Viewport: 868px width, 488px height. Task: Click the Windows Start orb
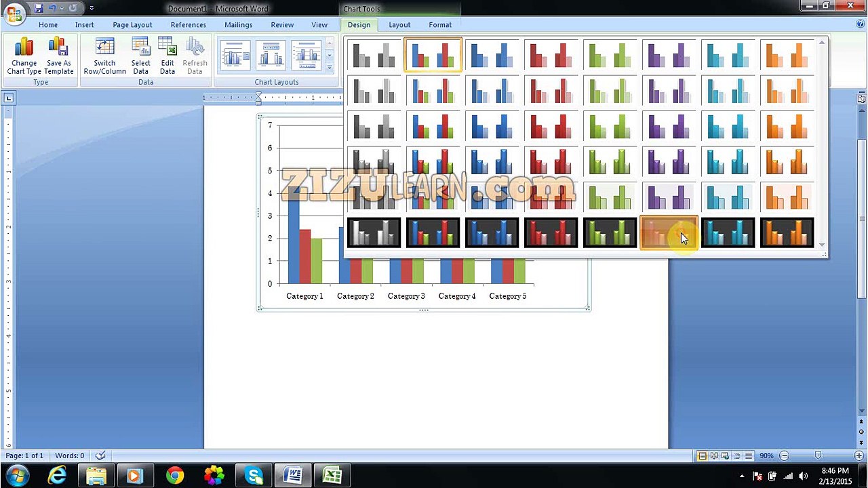point(17,475)
